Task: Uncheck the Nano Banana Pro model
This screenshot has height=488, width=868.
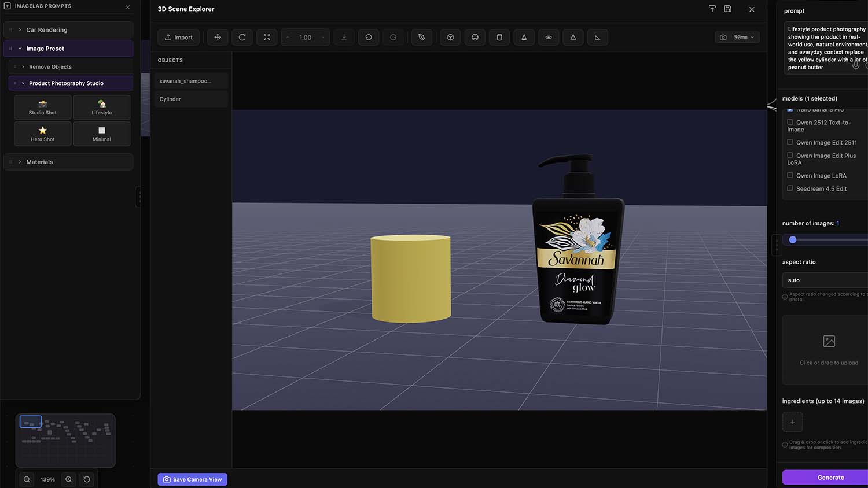Action: click(790, 110)
